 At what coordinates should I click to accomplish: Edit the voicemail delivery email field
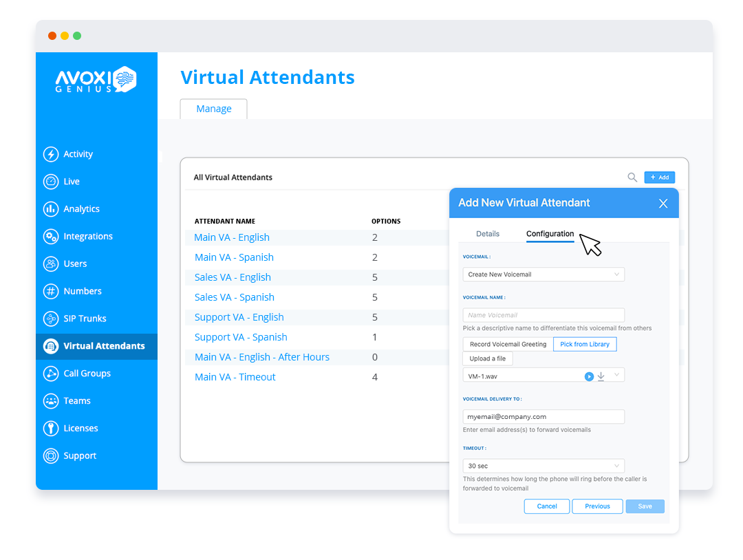pos(543,416)
